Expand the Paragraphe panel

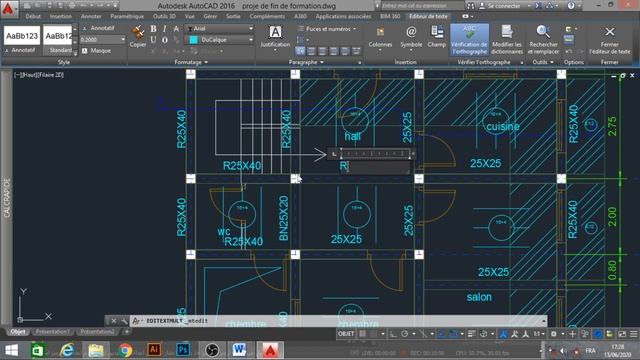(306, 62)
